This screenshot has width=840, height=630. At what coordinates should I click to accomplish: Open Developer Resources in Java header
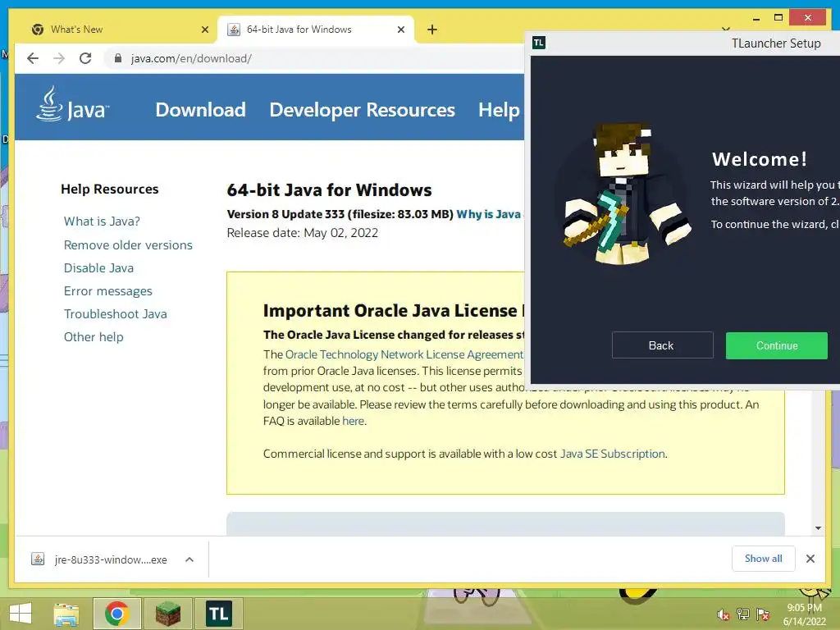point(362,110)
